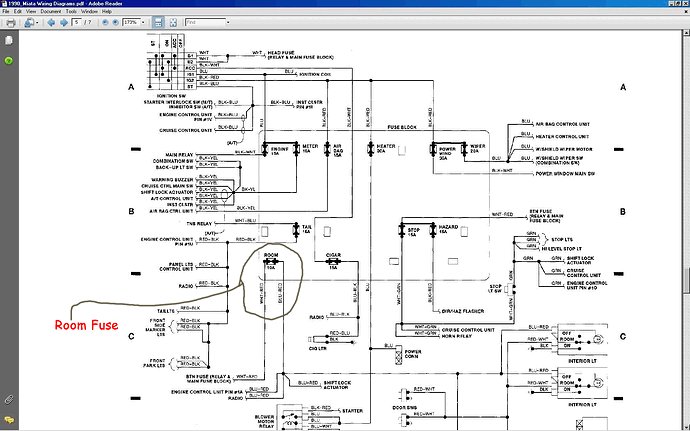Click the 'SHIFT LOCK ACTUATOR' label near BLU-RED
Image resolution: width=690 pixels, height=431 pixels.
[x=337, y=385]
